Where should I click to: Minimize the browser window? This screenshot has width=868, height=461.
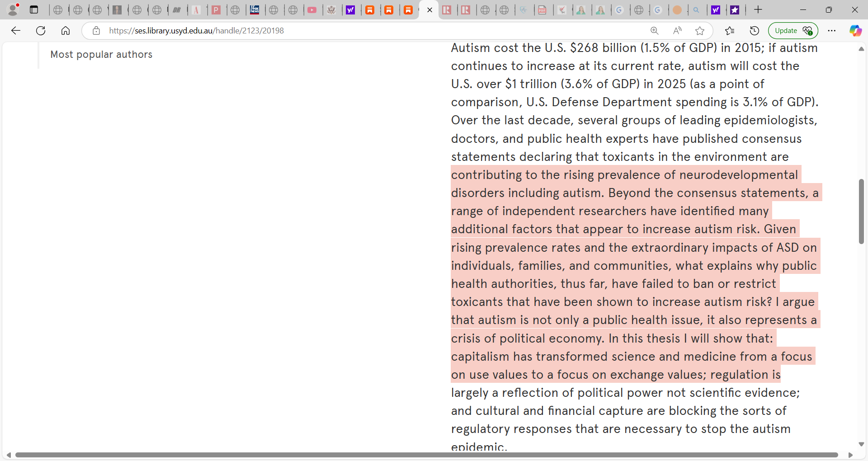click(803, 9)
